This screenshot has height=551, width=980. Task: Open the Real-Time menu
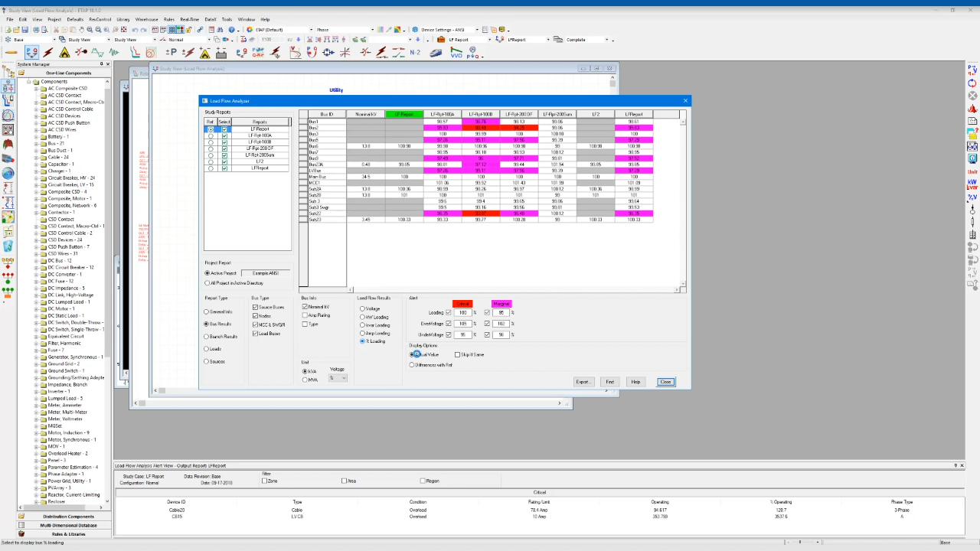coord(190,19)
